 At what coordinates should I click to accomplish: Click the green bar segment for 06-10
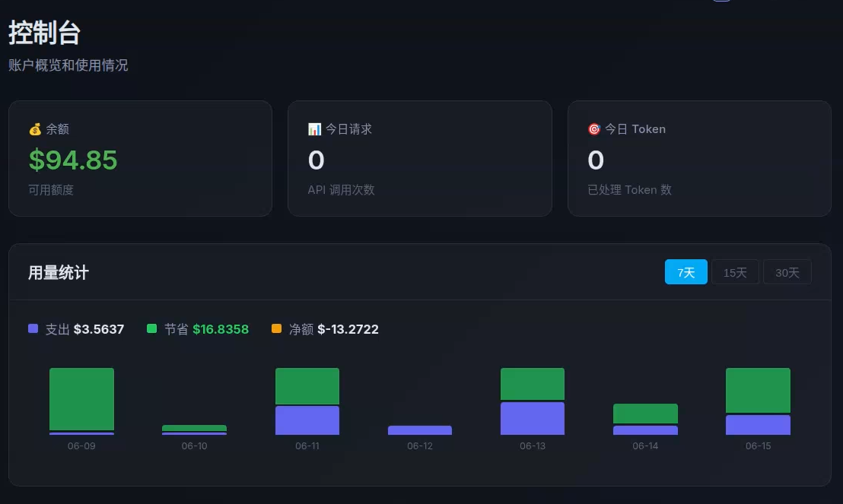pos(194,428)
